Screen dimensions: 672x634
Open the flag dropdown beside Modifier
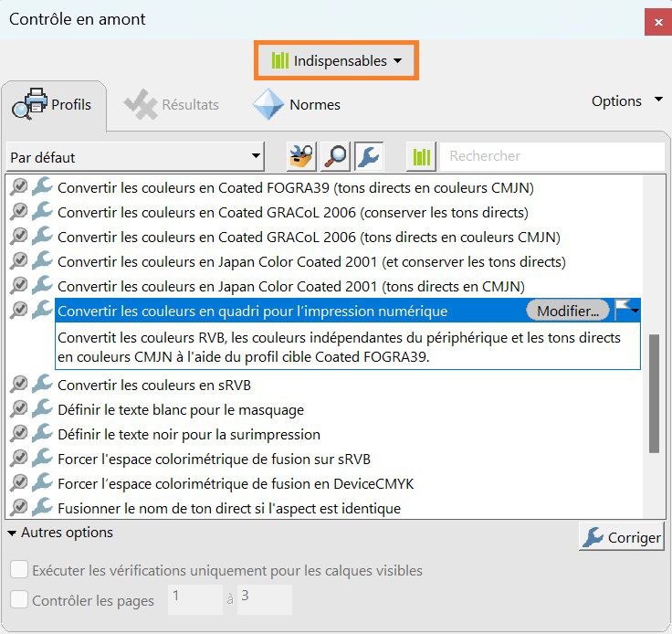pyautogui.click(x=627, y=310)
